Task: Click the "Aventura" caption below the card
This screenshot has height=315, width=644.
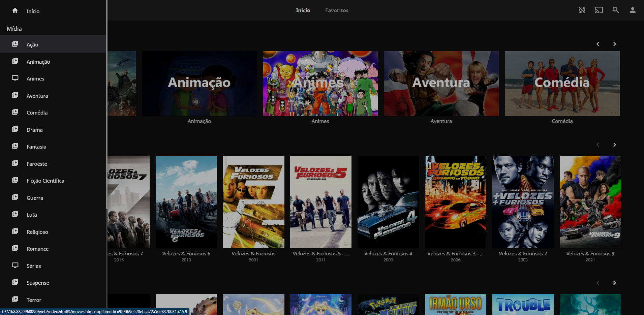Action: (x=441, y=121)
